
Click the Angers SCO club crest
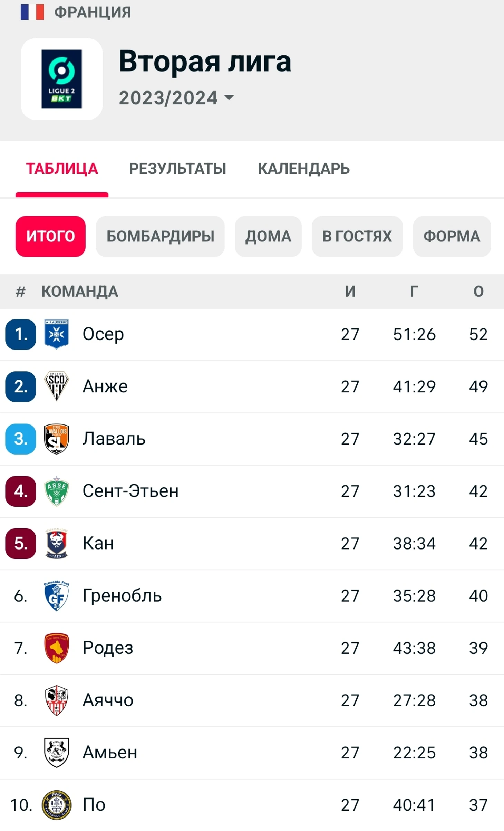click(56, 386)
